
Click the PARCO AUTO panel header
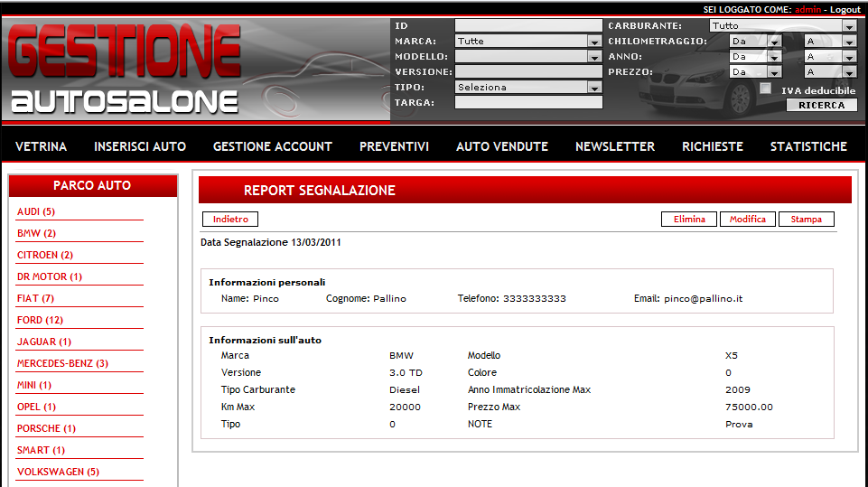(92, 185)
